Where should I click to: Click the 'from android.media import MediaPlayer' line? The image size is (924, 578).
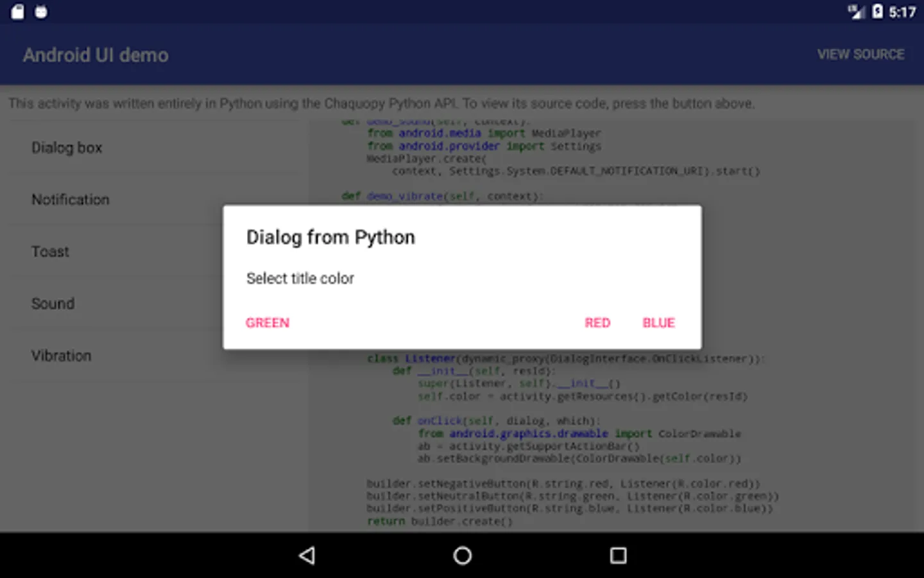[484, 133]
